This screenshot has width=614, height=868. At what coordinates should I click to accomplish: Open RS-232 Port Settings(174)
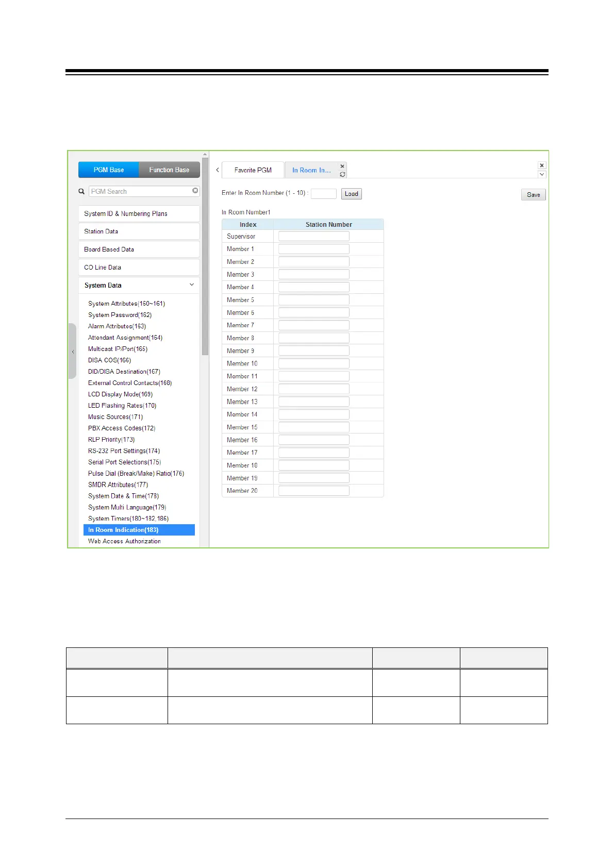pyautogui.click(x=124, y=451)
